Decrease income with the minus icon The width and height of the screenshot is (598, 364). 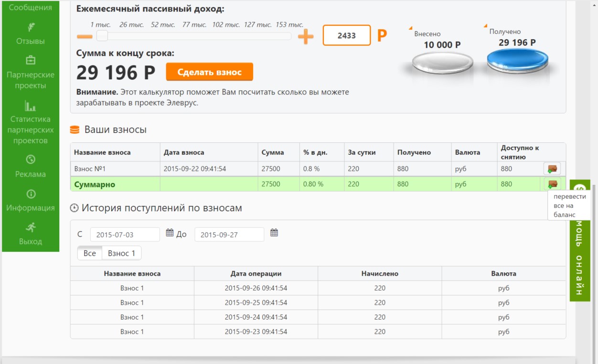[x=85, y=36]
